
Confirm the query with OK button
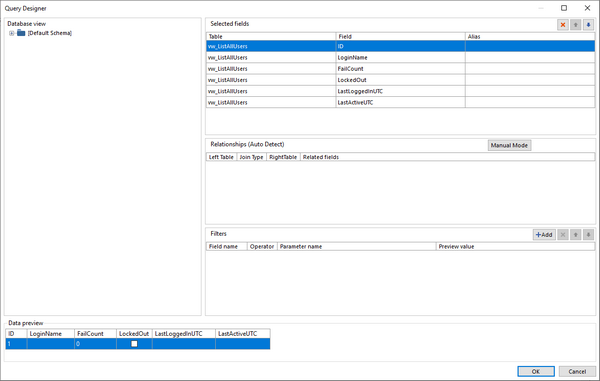pos(536,371)
